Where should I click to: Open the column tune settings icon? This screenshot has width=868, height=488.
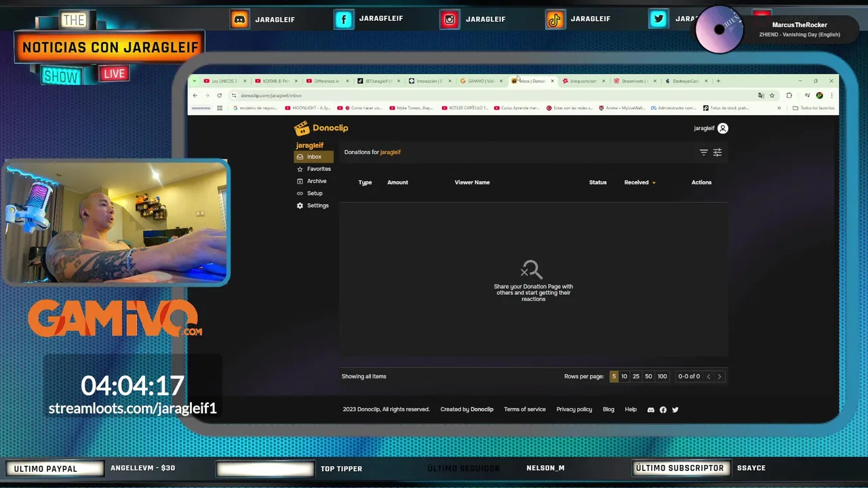[x=717, y=152]
